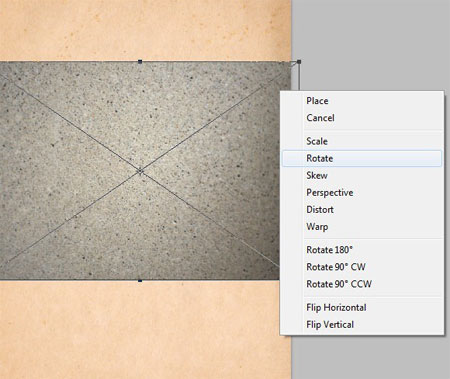This screenshot has height=379, width=450.
Task: Click the top-right corner transform handle
Action: pyautogui.click(x=299, y=62)
